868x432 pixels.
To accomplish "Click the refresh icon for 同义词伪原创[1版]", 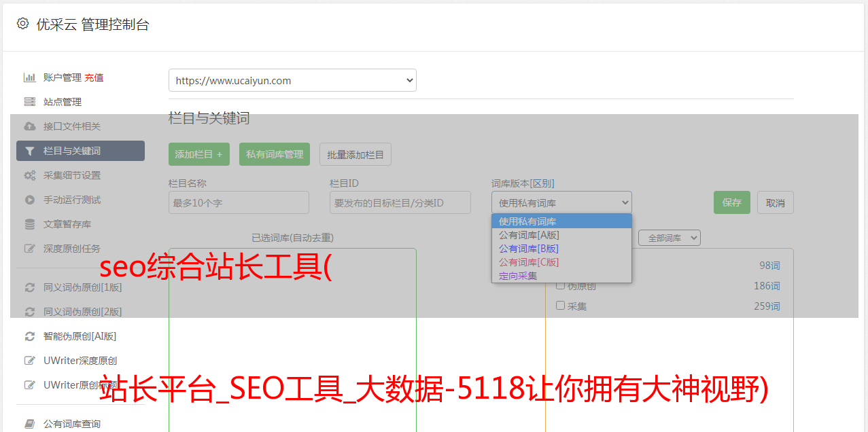I will [x=30, y=287].
